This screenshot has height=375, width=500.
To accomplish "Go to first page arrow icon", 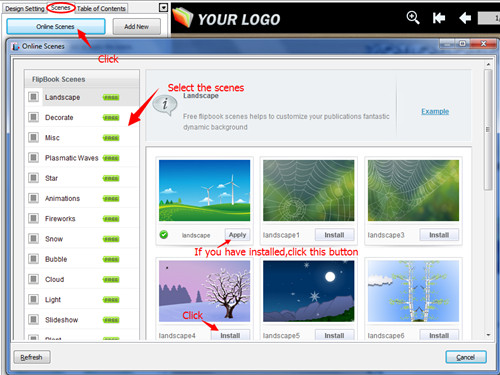I will (x=439, y=18).
